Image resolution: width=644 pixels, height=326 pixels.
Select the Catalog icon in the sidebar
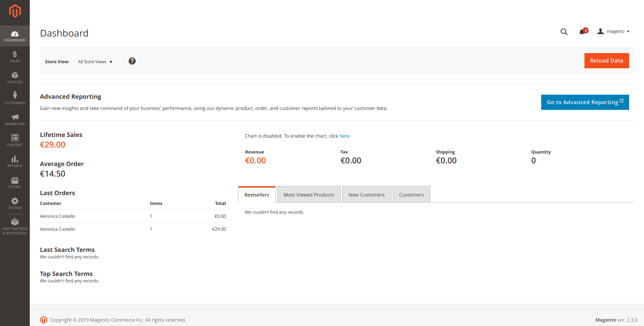15,77
